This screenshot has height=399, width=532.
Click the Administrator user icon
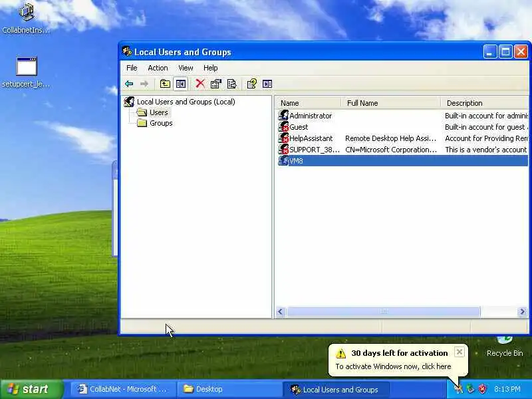coord(283,115)
